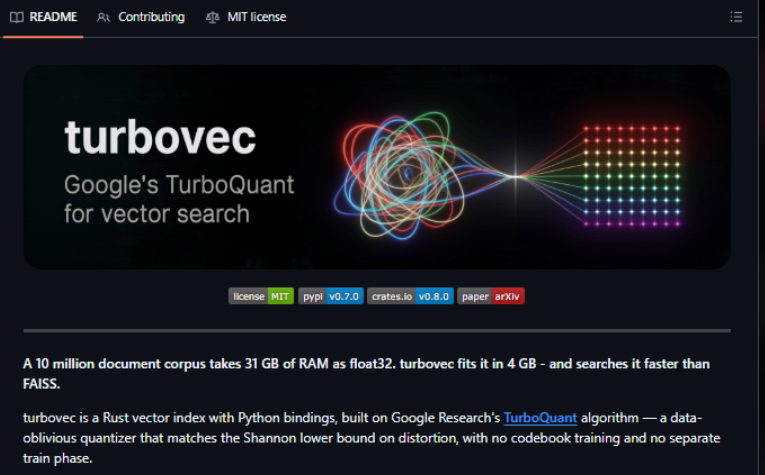Click banner text "Google's TurboQuant"
The height and width of the screenshot is (475, 765).
click(179, 185)
